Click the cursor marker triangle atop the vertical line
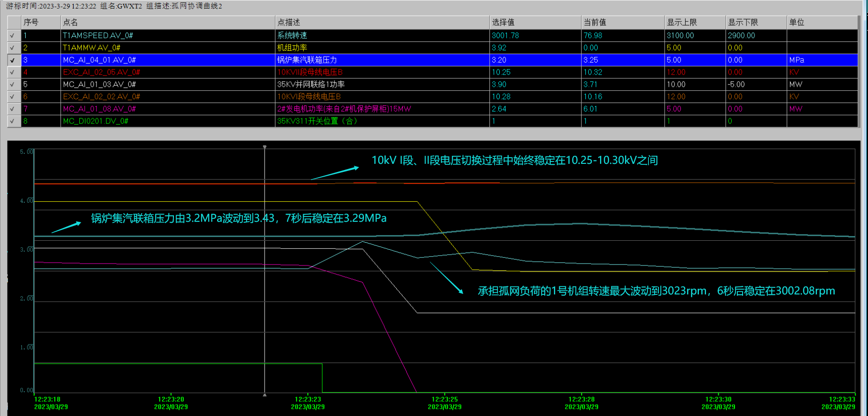This screenshot has height=416, width=868. (265, 147)
